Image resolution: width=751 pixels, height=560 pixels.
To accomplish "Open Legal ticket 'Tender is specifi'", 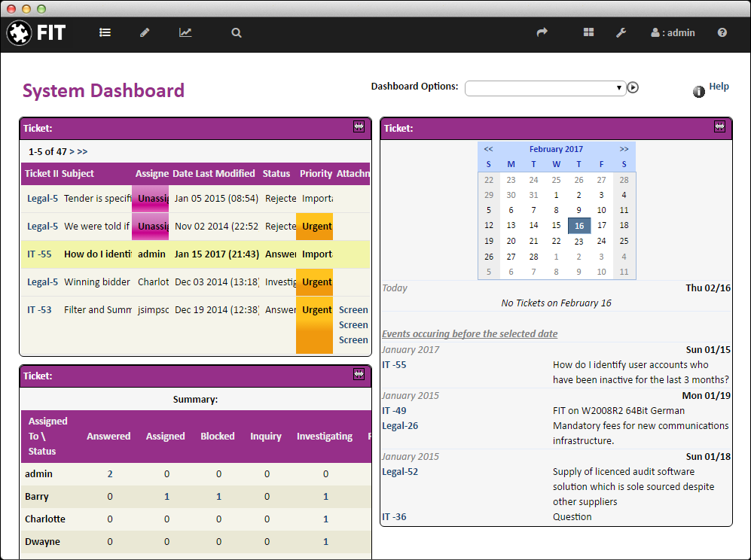I will 43,198.
